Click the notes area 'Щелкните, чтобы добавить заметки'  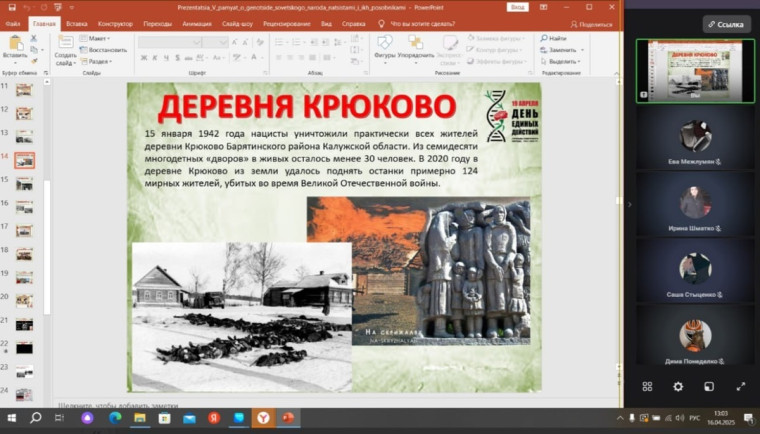coord(118,405)
